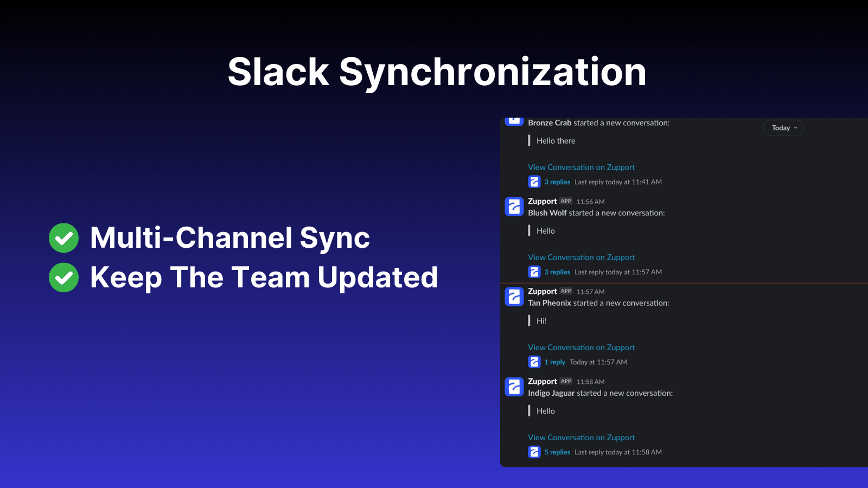Viewport: 868px width, 488px height.
Task: Click the quoted 'Hi!' message
Action: coord(541,321)
